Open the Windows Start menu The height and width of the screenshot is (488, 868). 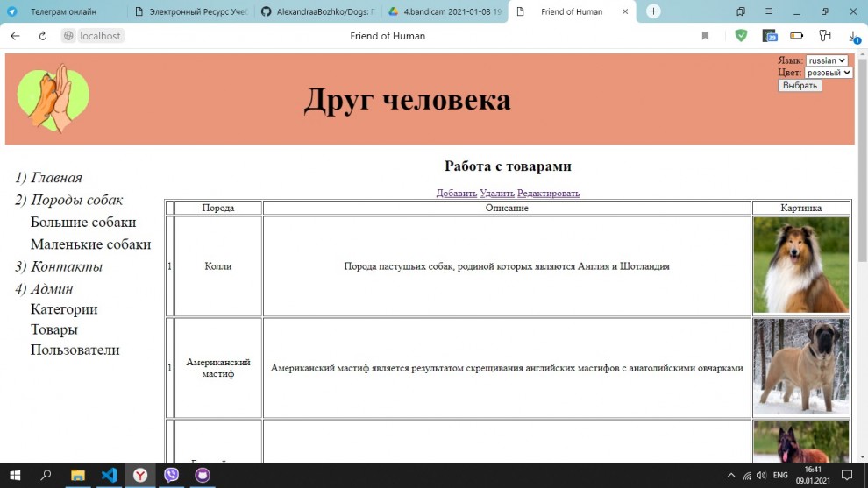pyautogui.click(x=15, y=475)
